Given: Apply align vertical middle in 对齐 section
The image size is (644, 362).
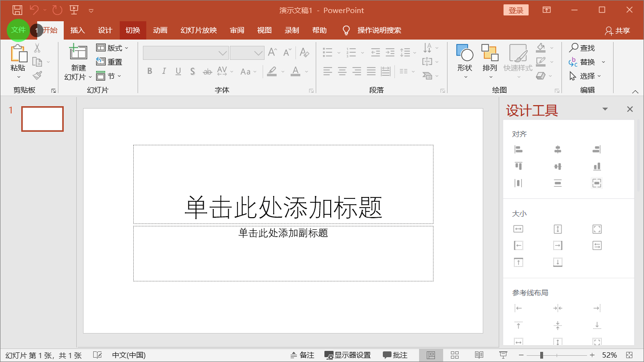Looking at the screenshot, I should coord(558,166).
